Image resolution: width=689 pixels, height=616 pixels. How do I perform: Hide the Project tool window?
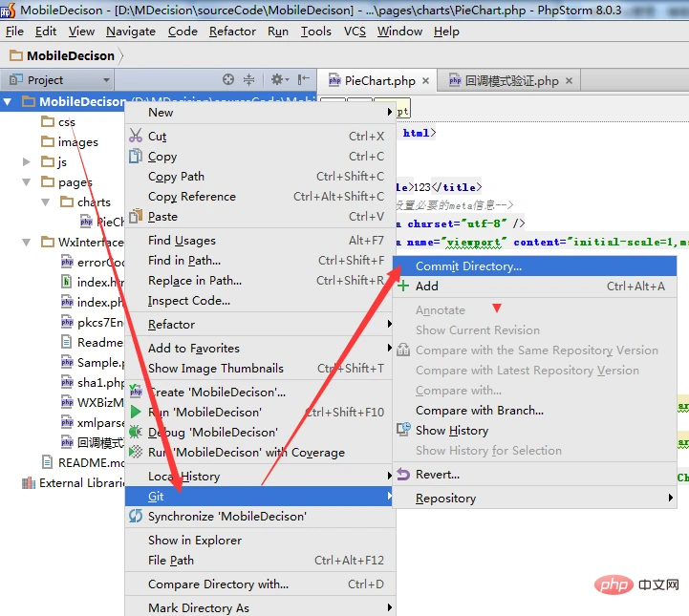[304, 80]
